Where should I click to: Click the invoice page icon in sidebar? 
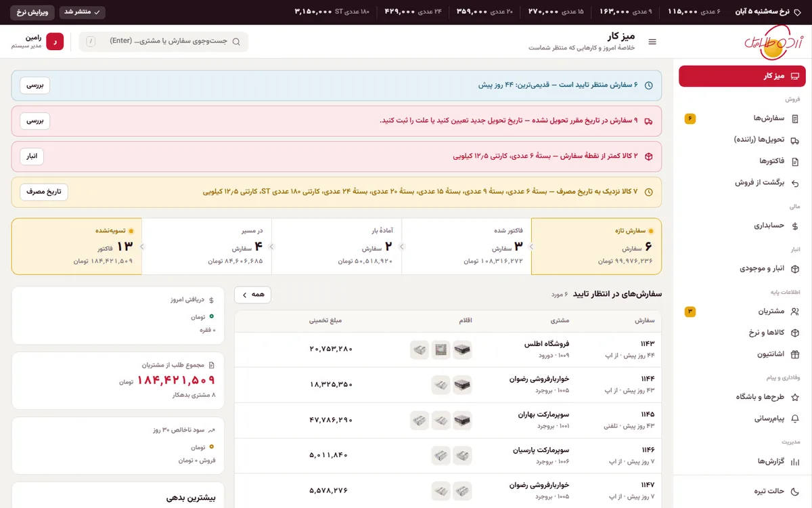(795, 161)
